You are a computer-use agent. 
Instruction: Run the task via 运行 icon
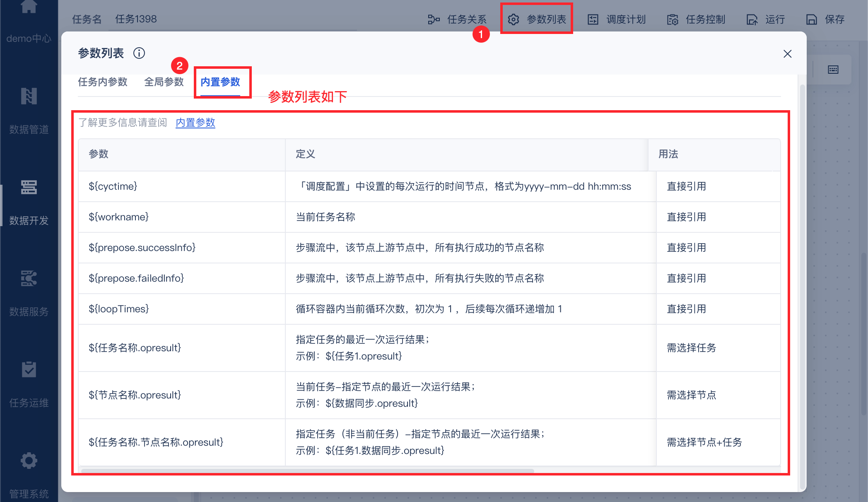pyautogui.click(x=752, y=19)
